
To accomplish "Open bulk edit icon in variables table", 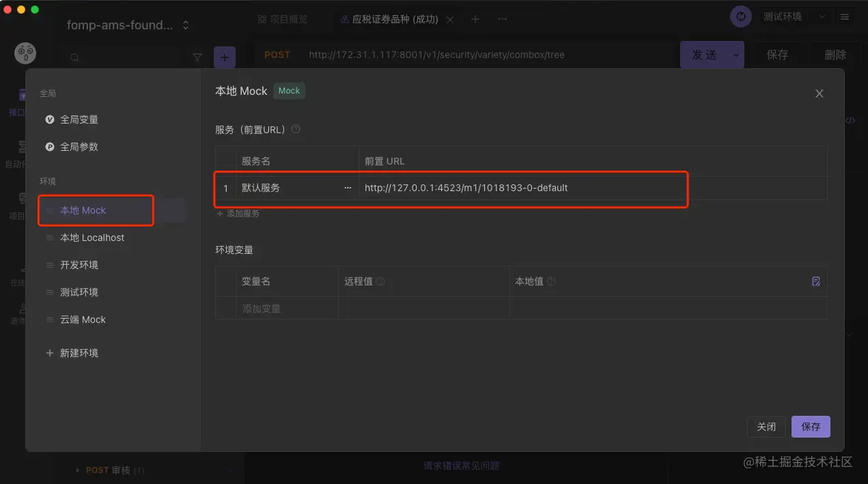I will tap(816, 281).
